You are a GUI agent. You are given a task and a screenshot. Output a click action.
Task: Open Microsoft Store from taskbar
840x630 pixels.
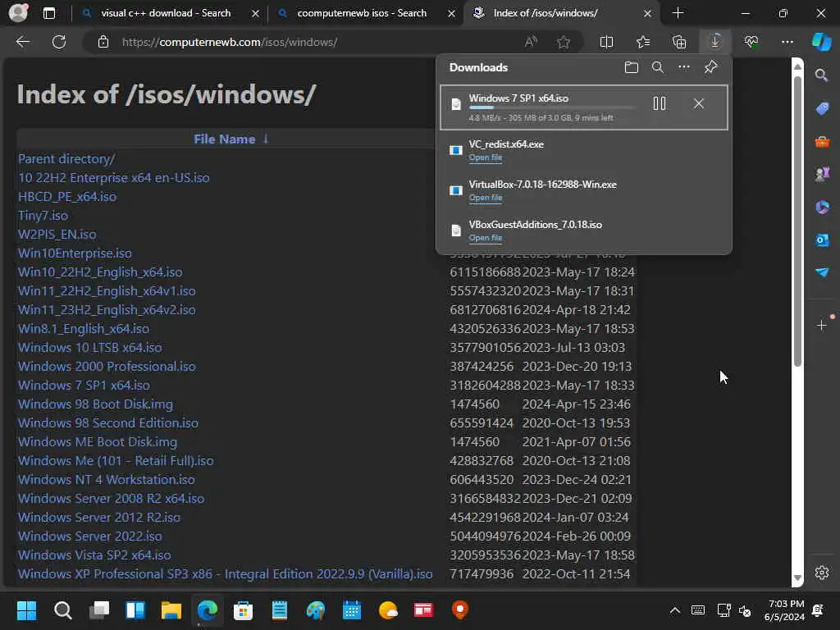(x=243, y=610)
